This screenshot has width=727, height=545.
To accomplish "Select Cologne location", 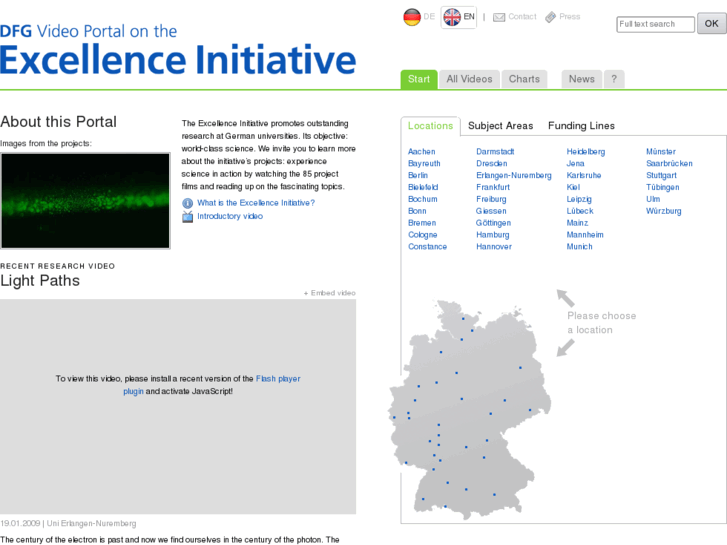I will pyautogui.click(x=422, y=235).
